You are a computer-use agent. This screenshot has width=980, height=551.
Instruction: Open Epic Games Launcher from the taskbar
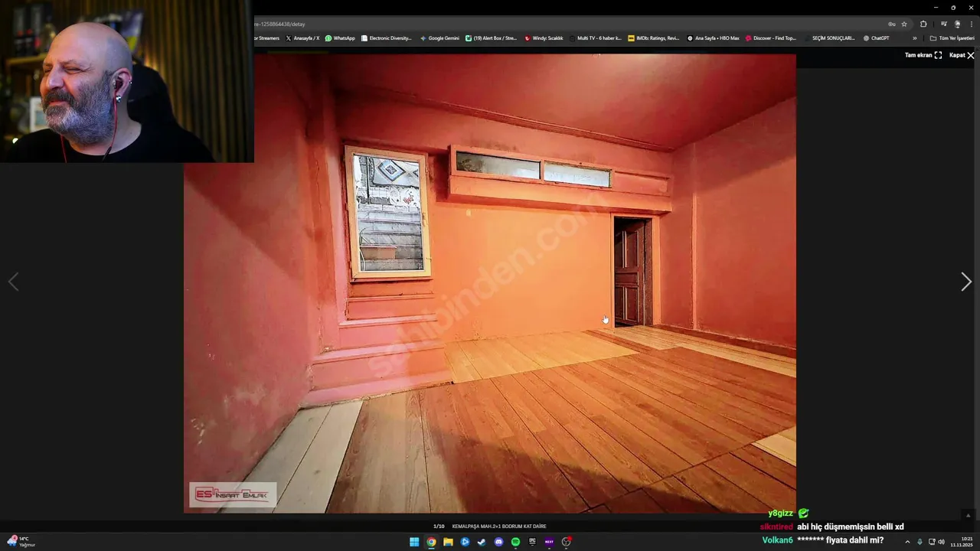pyautogui.click(x=532, y=542)
